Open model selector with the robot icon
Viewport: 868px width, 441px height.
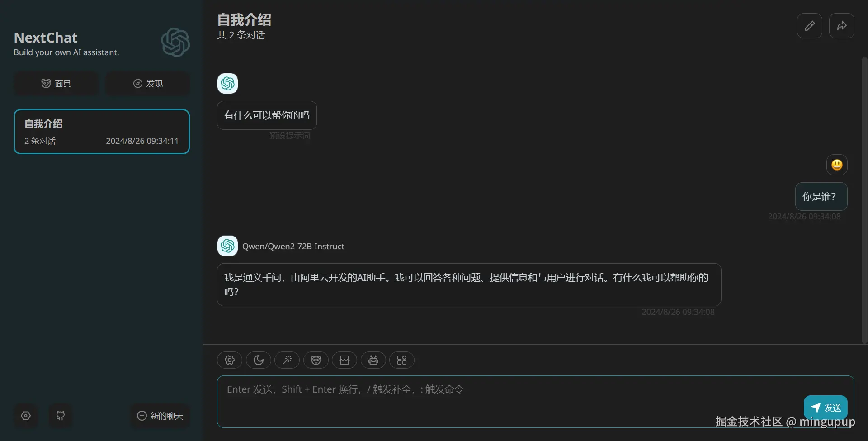click(373, 360)
